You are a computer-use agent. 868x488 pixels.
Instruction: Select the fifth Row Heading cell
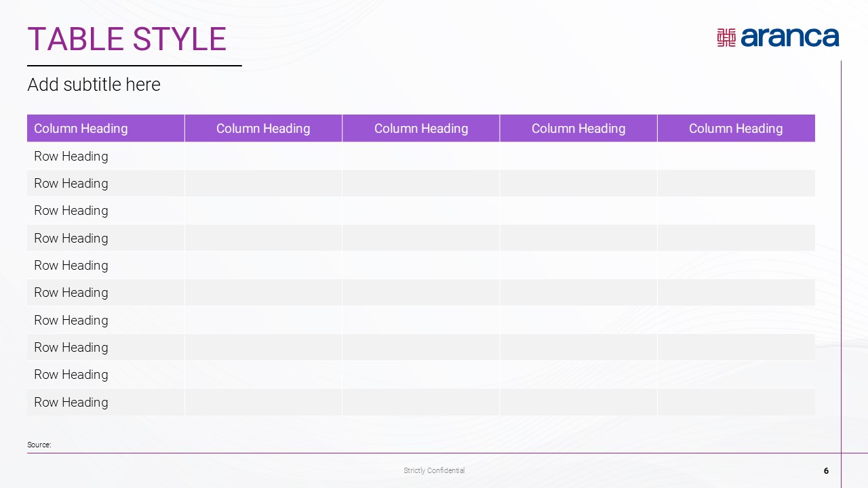point(71,266)
